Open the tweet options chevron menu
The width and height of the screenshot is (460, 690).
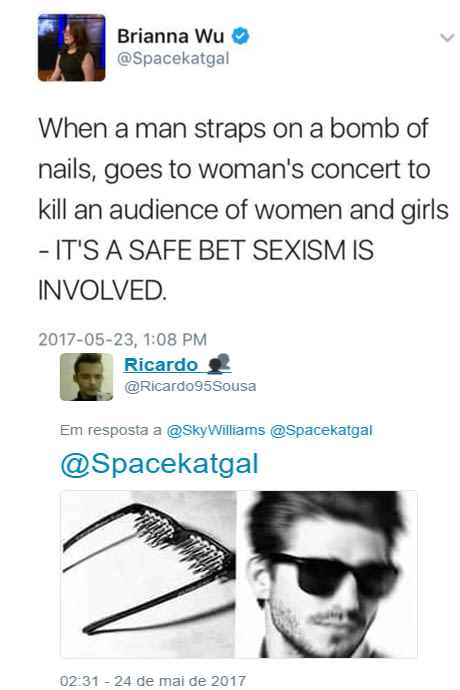click(447, 38)
